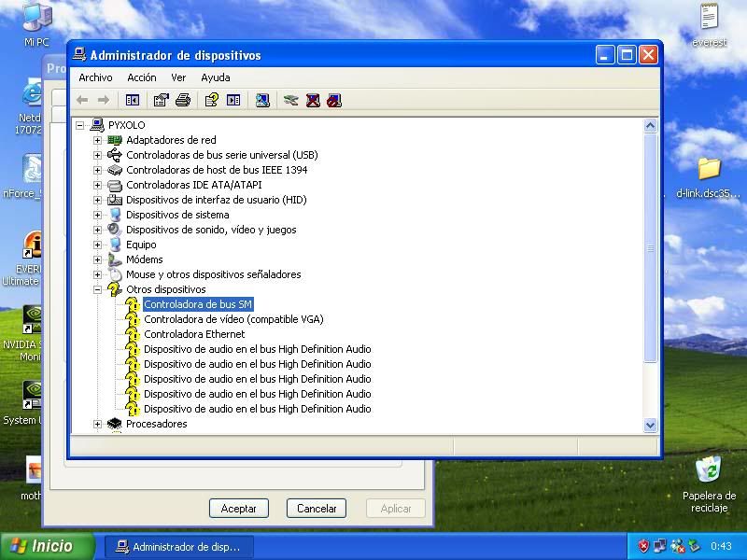The image size is (747, 560).
Task: Click the Back arrow in the toolbar
Action: pos(82,100)
